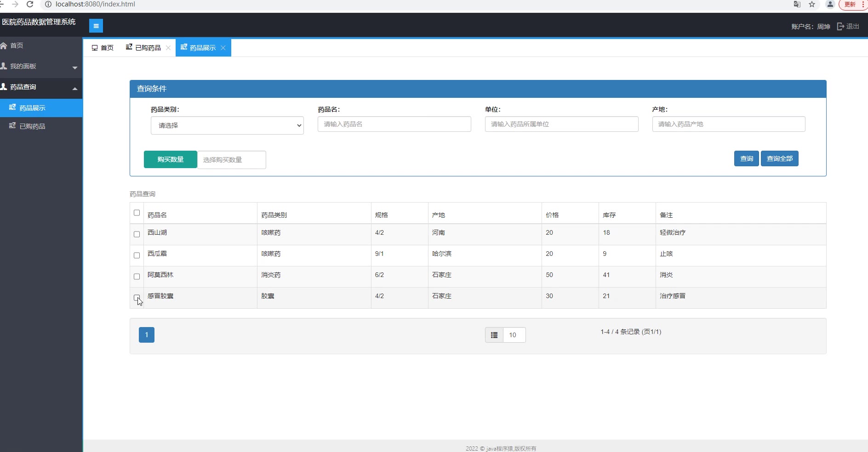This screenshot has width=868, height=452.
Task: Switch to the 首页 tab
Action: tap(103, 48)
